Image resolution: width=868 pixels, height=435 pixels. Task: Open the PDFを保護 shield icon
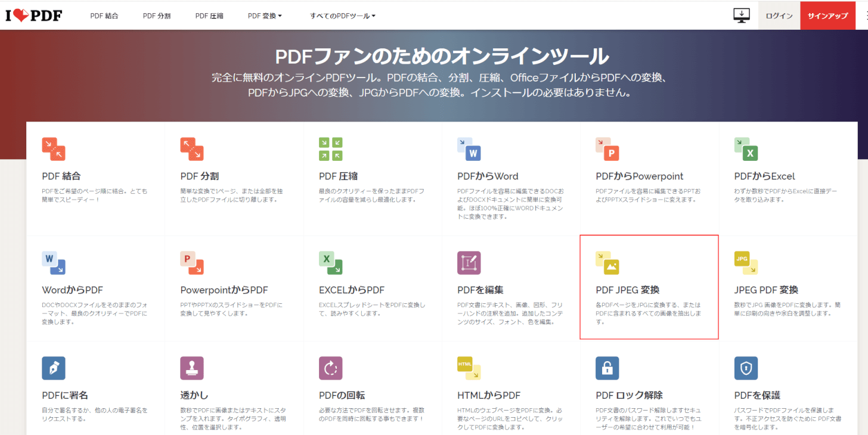pos(746,368)
